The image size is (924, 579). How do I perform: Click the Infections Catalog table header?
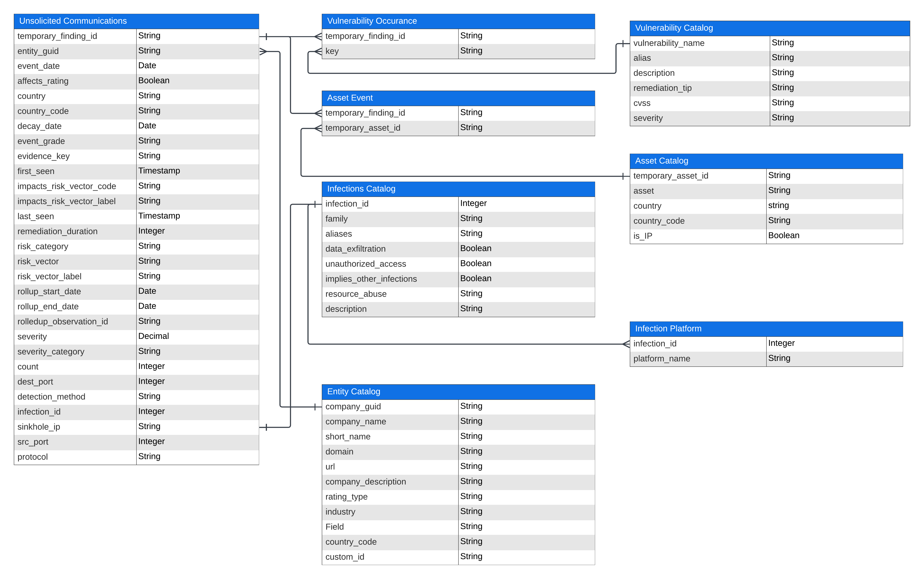point(458,189)
